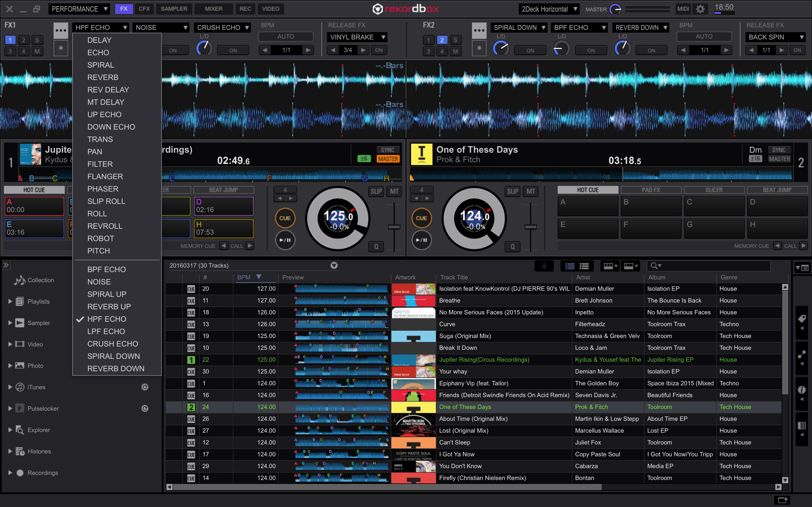The width and height of the screenshot is (812, 507).
Task: Click the iTunes icon in the sidebar
Action: tap(20, 387)
